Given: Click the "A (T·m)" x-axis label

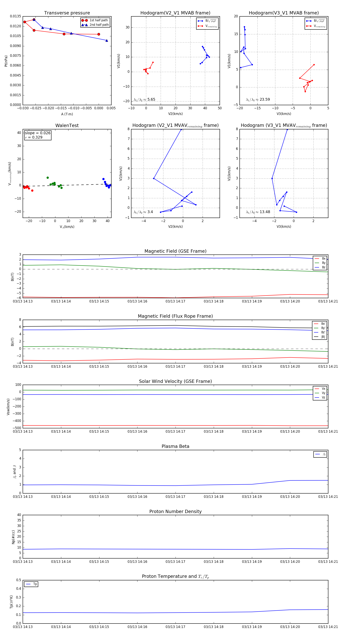Looking at the screenshot, I should (x=67, y=114).
